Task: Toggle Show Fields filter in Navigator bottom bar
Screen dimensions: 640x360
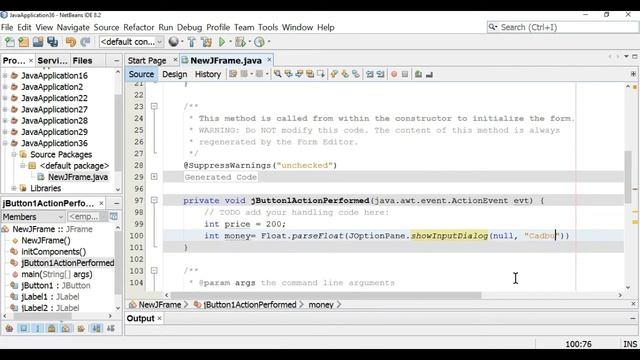Action: (24, 328)
